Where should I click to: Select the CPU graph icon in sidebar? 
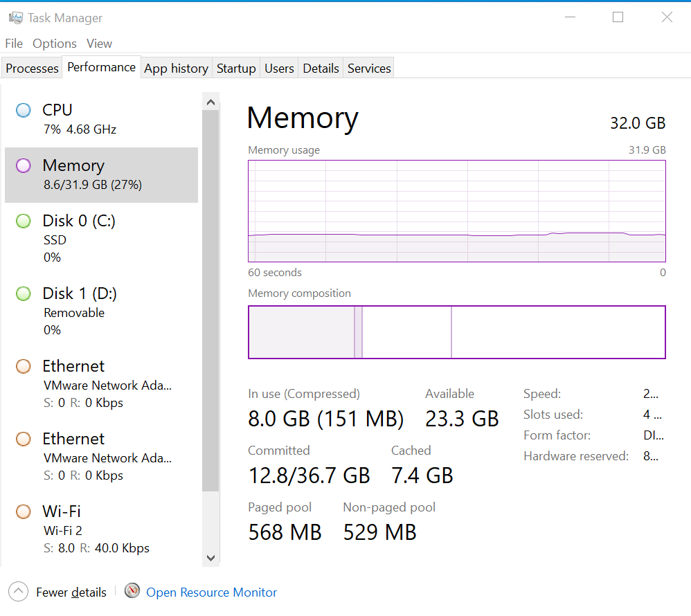pyautogui.click(x=23, y=110)
